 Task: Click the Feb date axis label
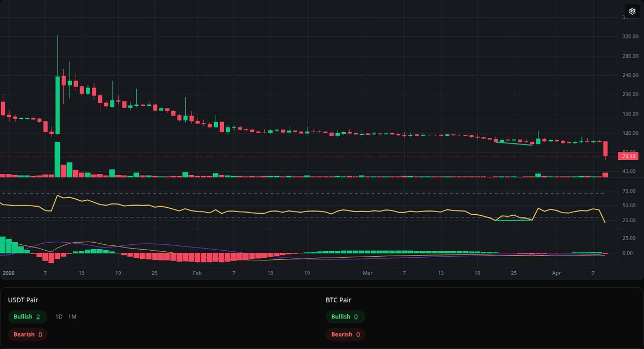point(197,273)
